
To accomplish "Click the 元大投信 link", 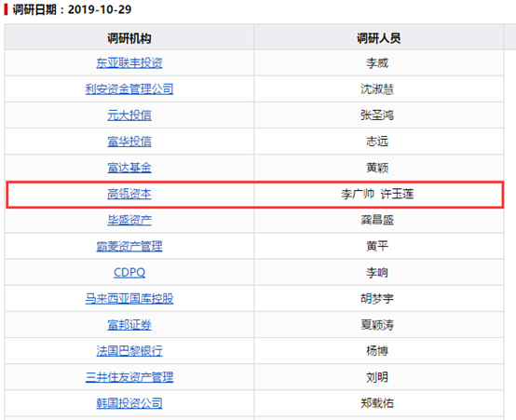I will point(129,115).
